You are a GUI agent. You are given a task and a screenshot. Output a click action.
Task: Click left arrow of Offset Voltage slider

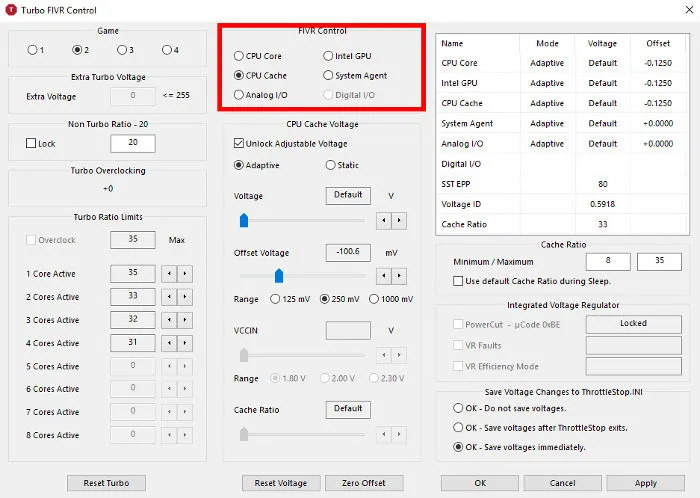(383, 276)
